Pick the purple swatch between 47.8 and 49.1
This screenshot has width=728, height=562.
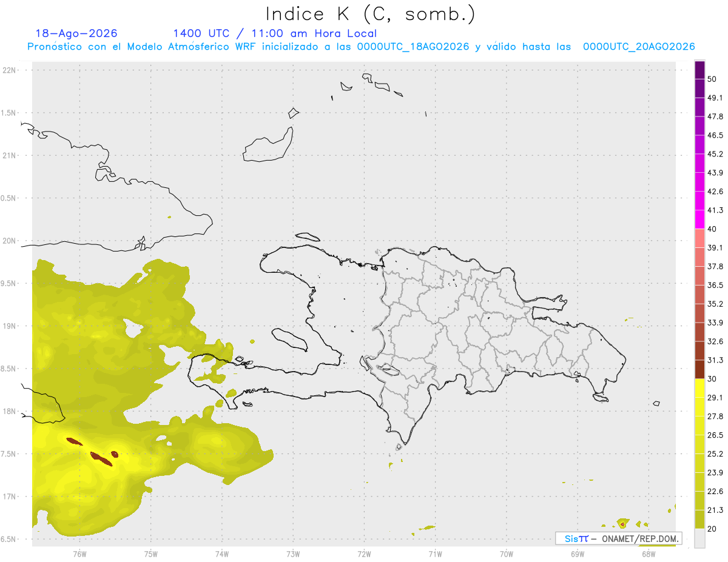[700, 107]
